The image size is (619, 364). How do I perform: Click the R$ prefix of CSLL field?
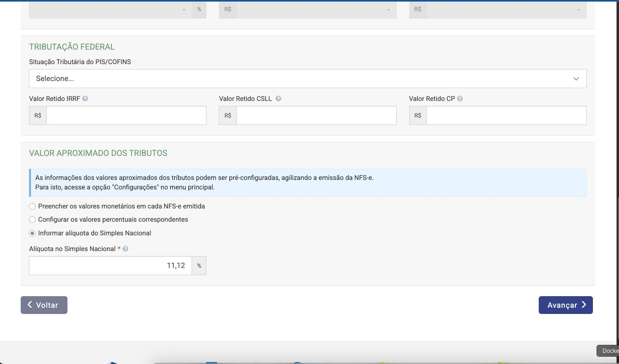click(x=228, y=115)
